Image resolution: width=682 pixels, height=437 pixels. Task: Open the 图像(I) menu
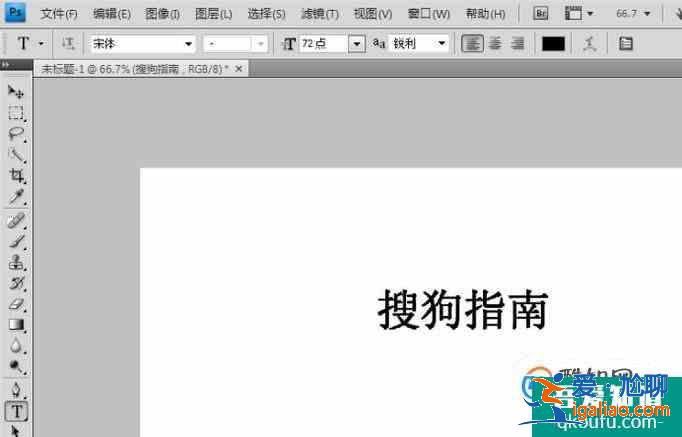click(x=162, y=14)
